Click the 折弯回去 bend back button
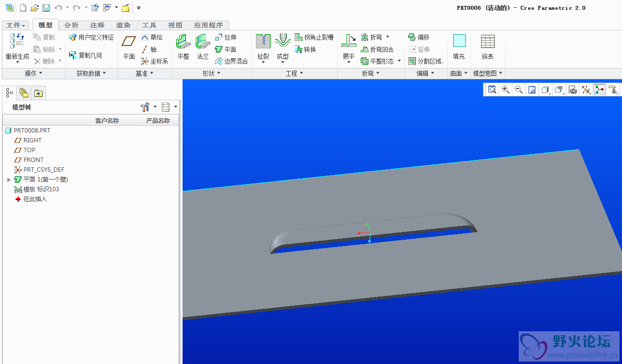Image resolution: width=622 pixels, height=364 pixels. [377, 49]
